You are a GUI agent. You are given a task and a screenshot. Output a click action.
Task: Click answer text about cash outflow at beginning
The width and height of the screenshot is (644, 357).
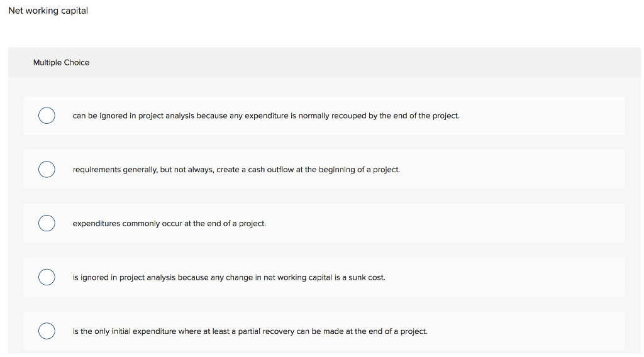coord(236,170)
